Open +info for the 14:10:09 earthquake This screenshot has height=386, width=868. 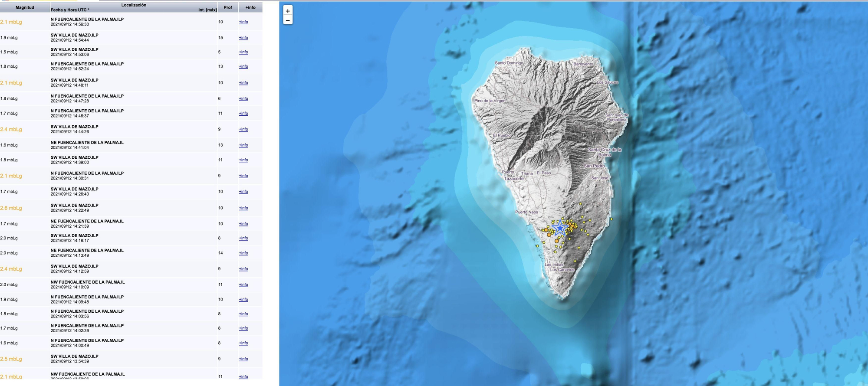[x=243, y=285]
